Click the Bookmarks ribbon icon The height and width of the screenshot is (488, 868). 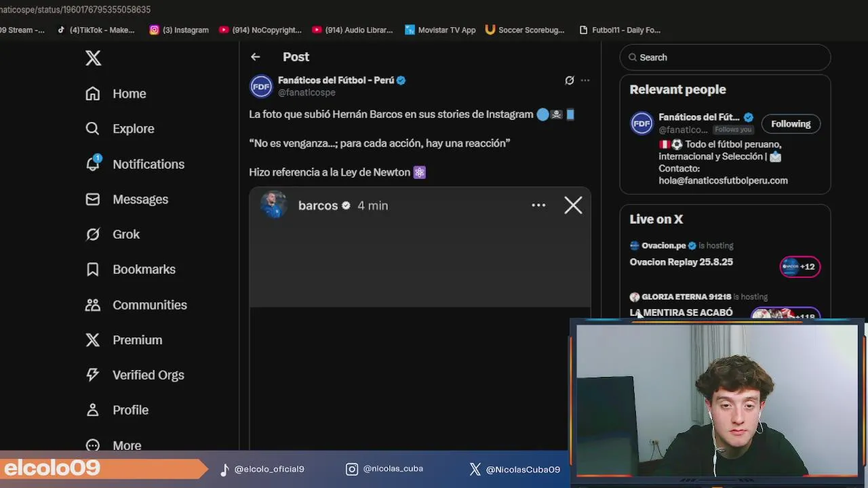(93, 270)
